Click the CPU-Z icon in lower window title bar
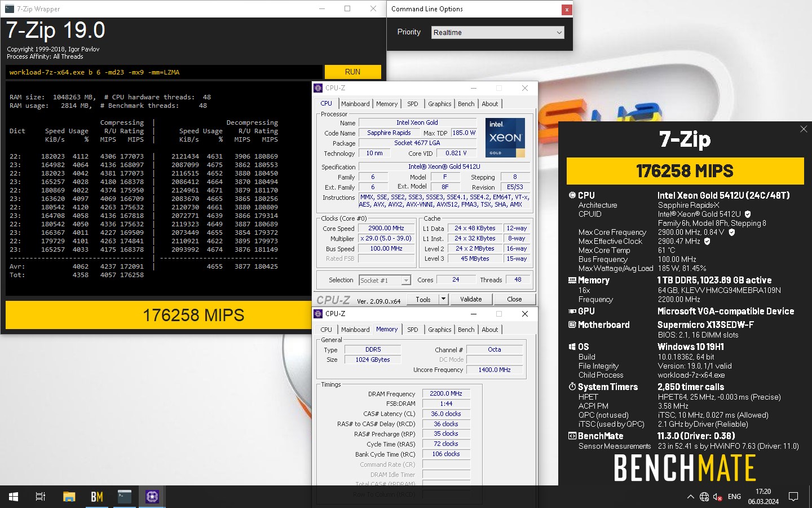Image resolution: width=812 pixels, height=508 pixels. tap(318, 314)
